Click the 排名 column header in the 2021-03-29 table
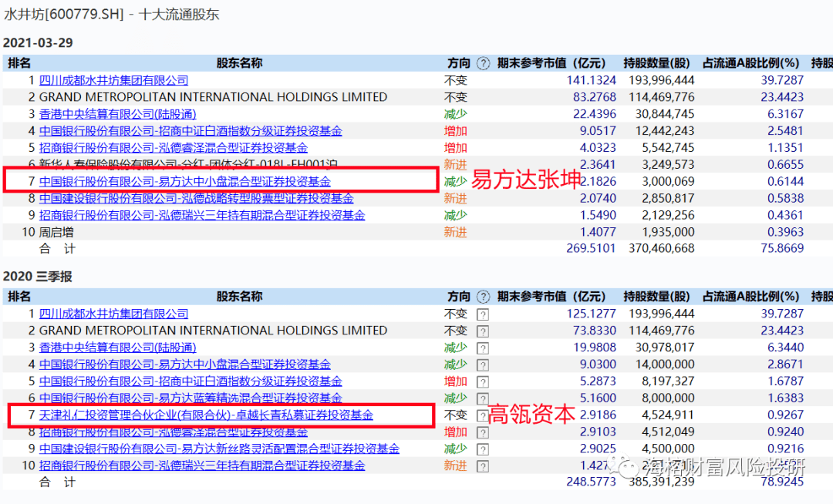Image resolution: width=833 pixels, height=504 pixels. point(19,64)
